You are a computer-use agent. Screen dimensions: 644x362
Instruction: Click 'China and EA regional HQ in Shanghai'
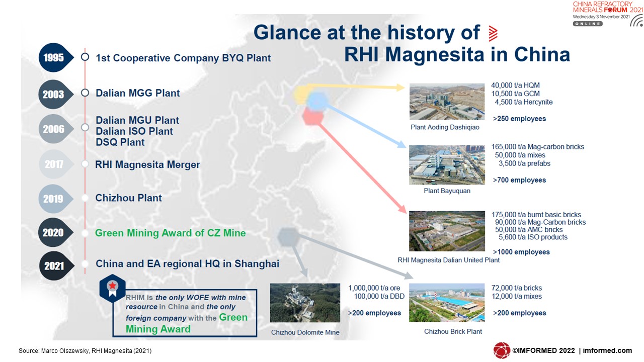pyautogui.click(x=188, y=264)
